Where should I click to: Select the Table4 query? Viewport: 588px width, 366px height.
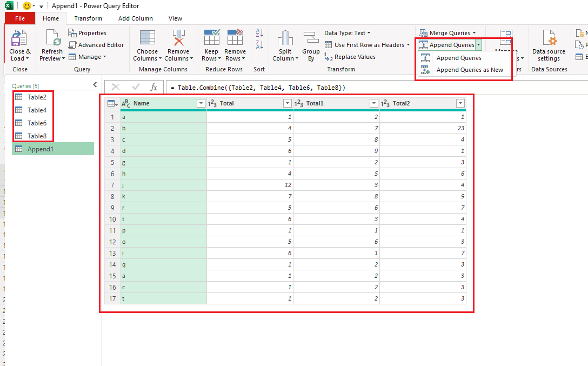[37, 110]
